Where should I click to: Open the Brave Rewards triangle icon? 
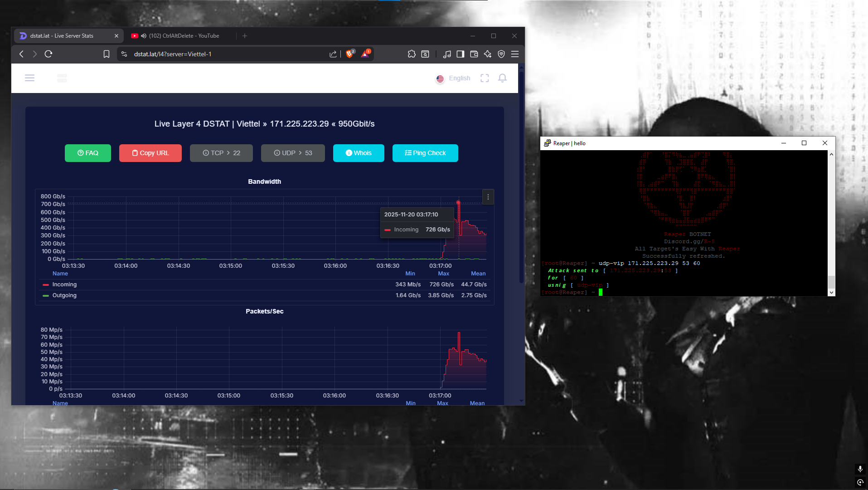coord(365,54)
